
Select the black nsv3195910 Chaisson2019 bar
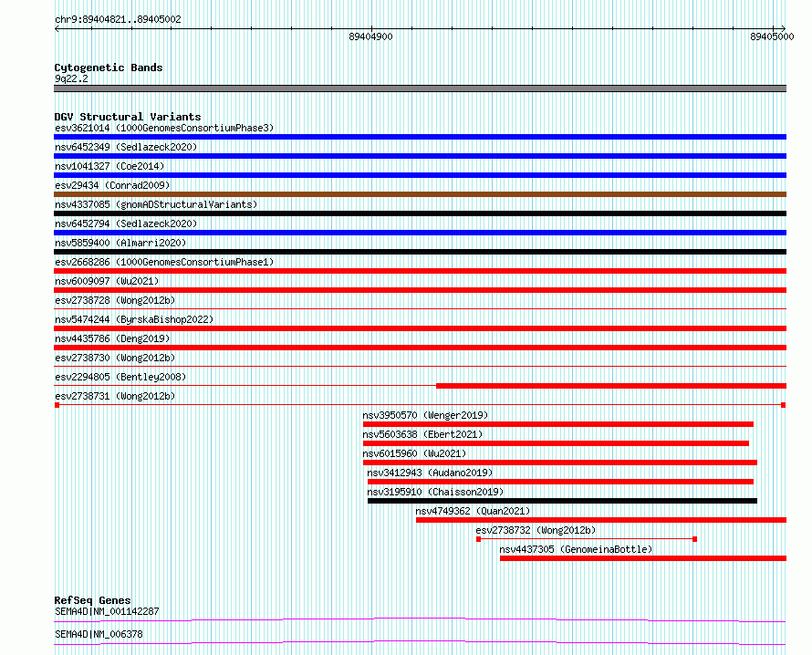pos(562,501)
